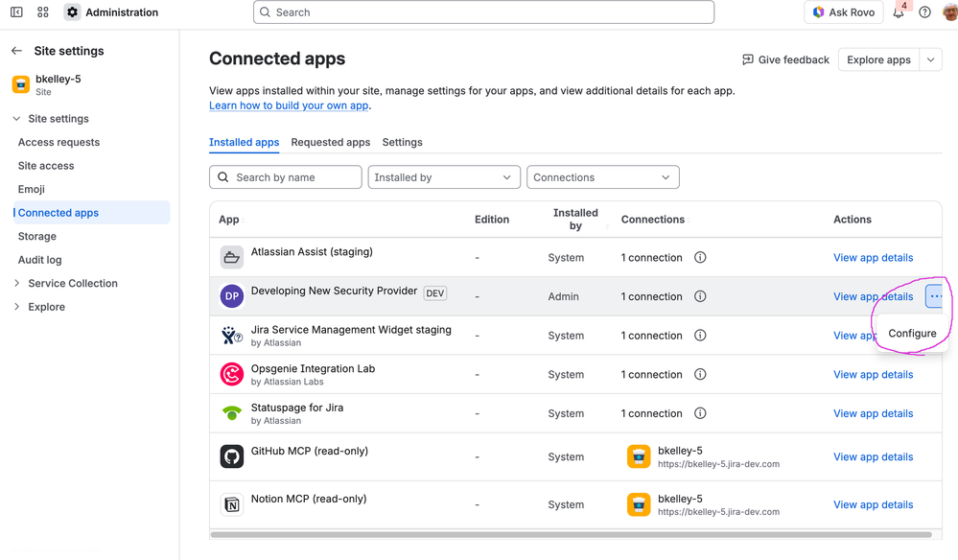958x560 pixels.
Task: Click the horizontal scrollbar under the table
Action: (x=572, y=534)
